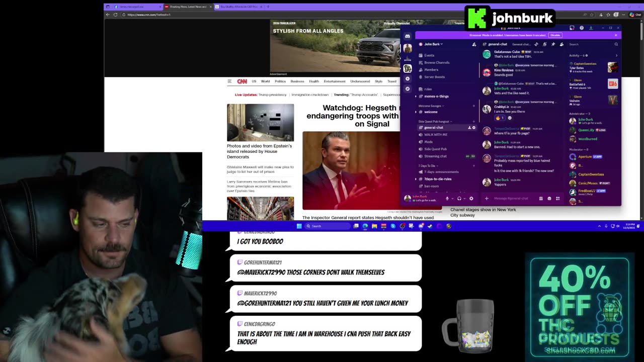
Task: Open Discord inbox icon in title bar
Action: pyautogui.click(x=572, y=28)
